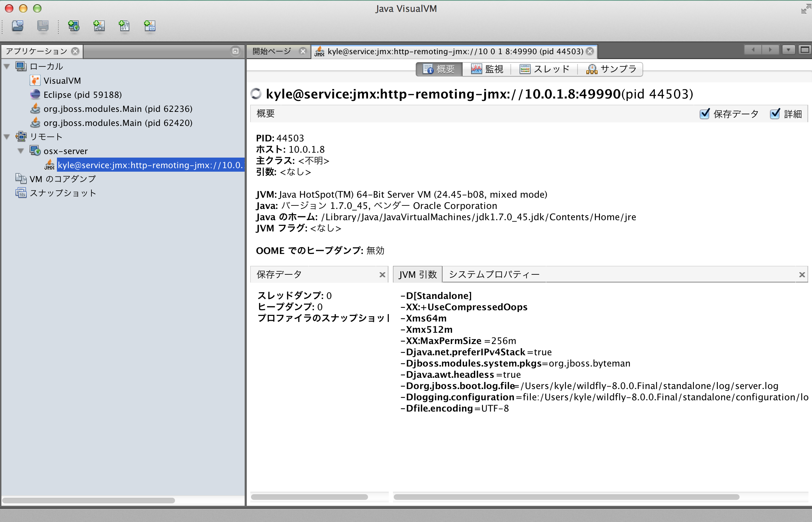
Task: Collapse the osx-server tree node
Action: coord(21,151)
